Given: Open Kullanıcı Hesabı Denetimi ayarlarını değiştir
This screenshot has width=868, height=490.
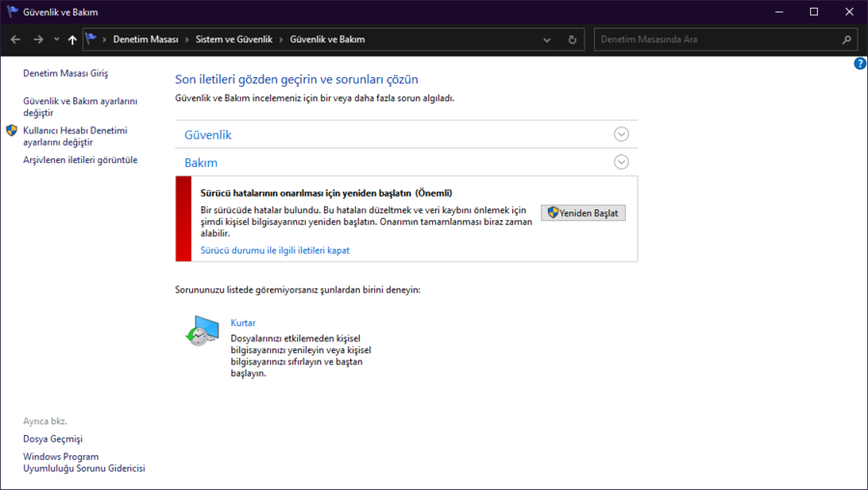Looking at the screenshot, I should point(75,136).
